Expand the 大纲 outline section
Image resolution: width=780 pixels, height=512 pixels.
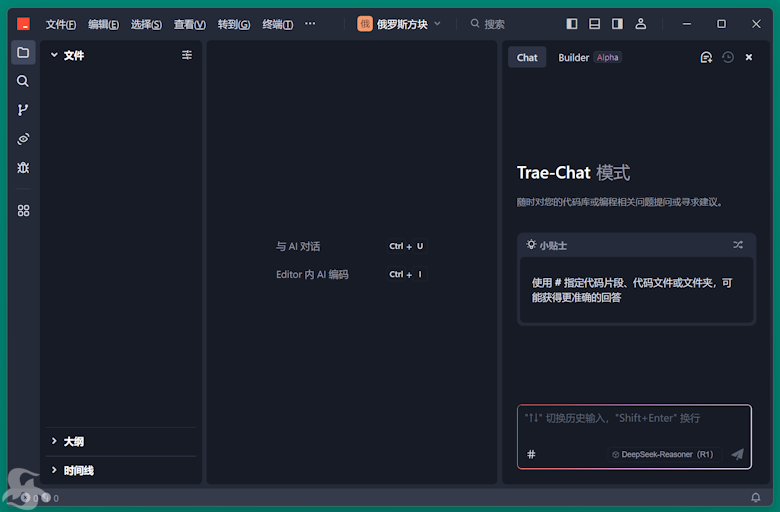[68, 441]
